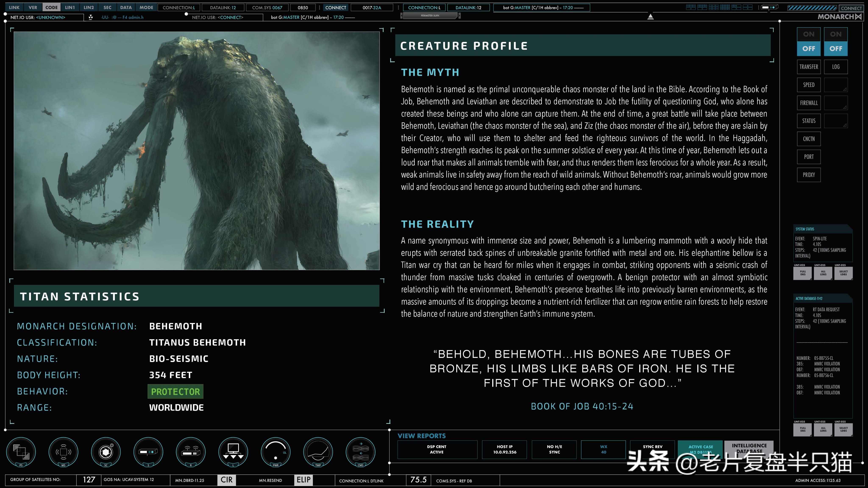Click the L network monitor icon
868x488 pixels.
tap(233, 452)
